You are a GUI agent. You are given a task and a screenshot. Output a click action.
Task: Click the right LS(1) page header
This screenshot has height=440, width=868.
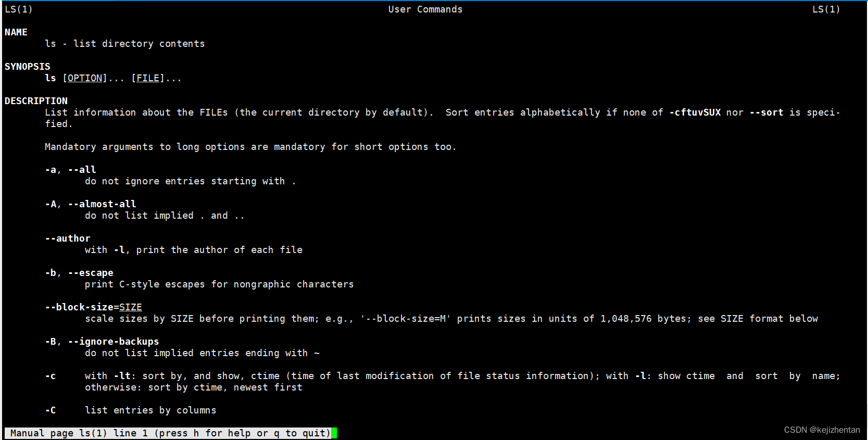tap(826, 9)
